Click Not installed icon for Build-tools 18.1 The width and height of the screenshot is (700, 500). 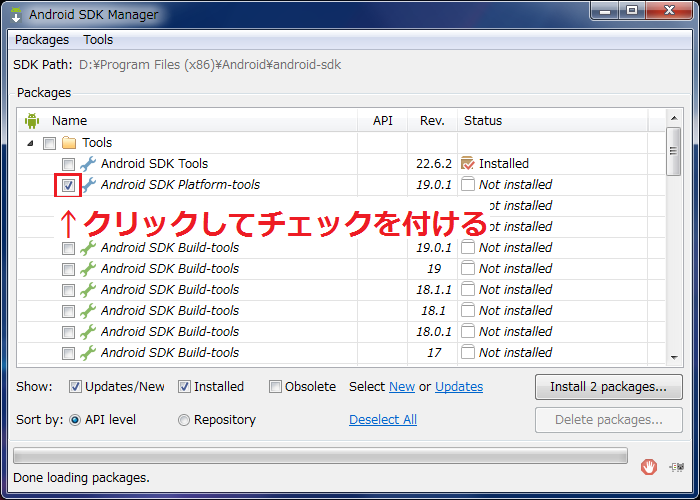[x=467, y=310]
